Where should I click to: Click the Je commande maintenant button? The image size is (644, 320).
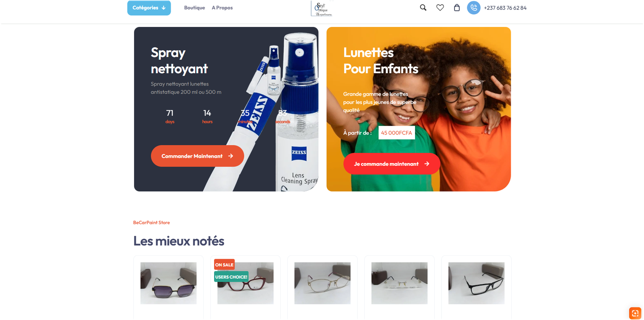tap(392, 164)
